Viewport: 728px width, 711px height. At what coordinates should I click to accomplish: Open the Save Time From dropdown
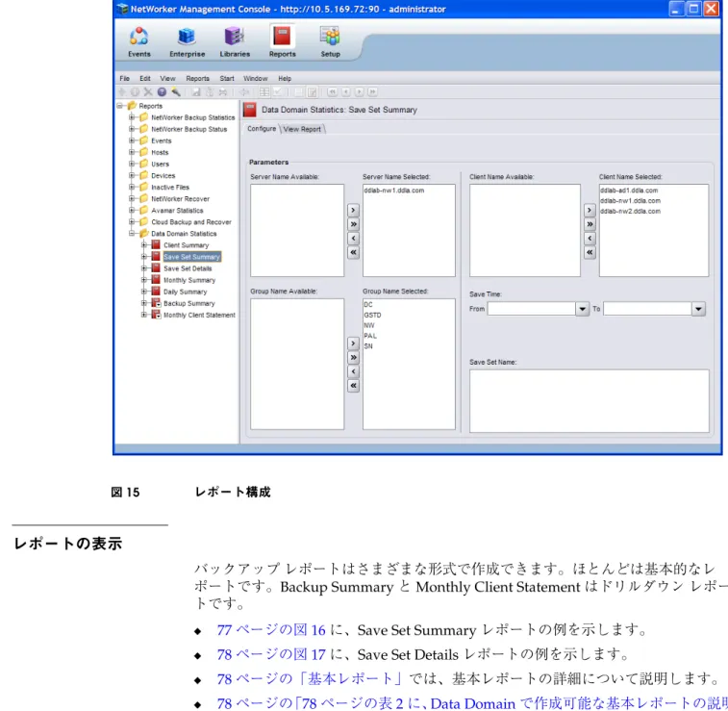point(582,309)
